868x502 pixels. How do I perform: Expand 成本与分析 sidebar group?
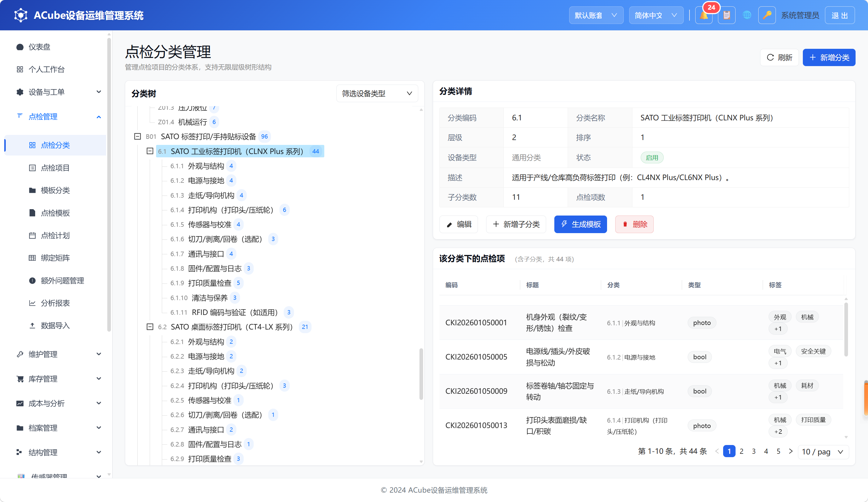(x=55, y=403)
